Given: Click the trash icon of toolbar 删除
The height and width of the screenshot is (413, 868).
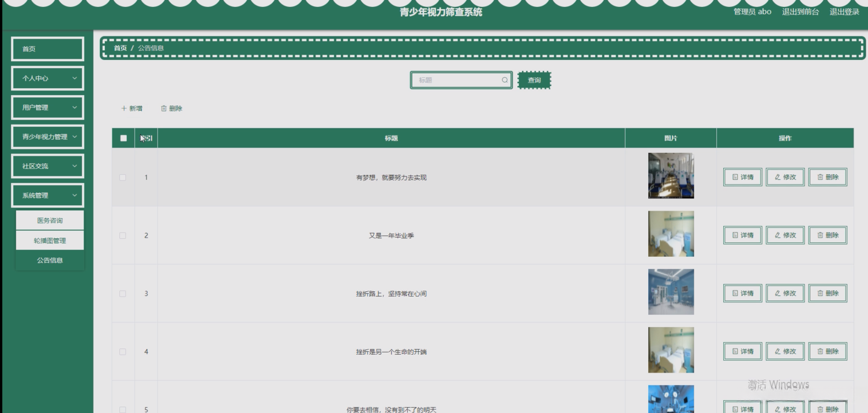Looking at the screenshot, I should coord(164,108).
